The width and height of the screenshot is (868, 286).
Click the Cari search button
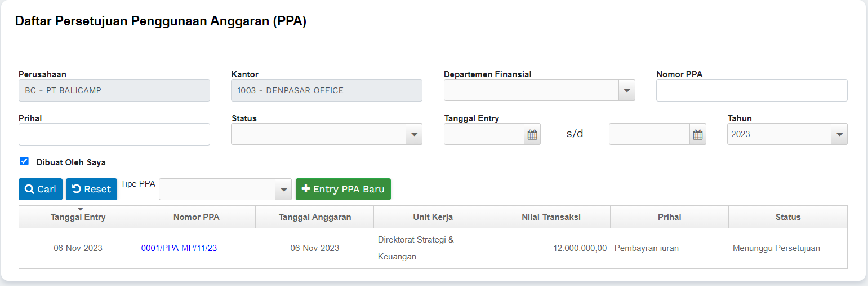point(41,190)
